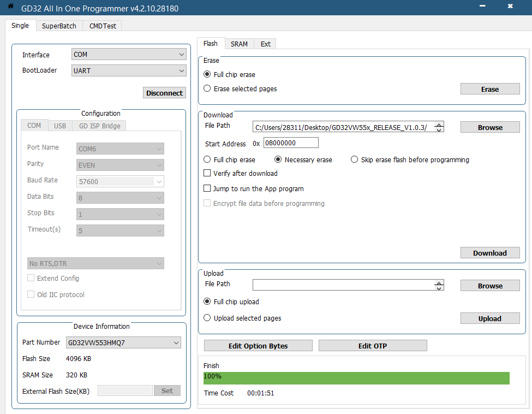Click the Set external flash size button
The height and width of the screenshot is (414, 532).
pyautogui.click(x=167, y=391)
